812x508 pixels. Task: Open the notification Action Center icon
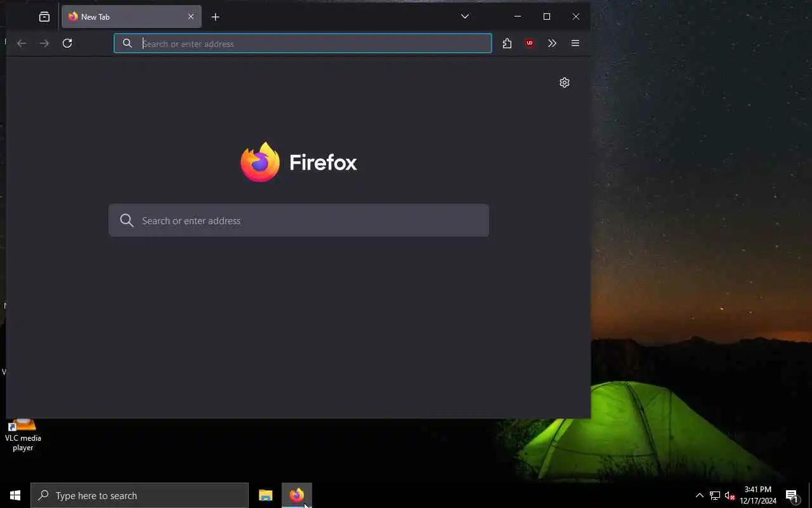click(x=792, y=495)
